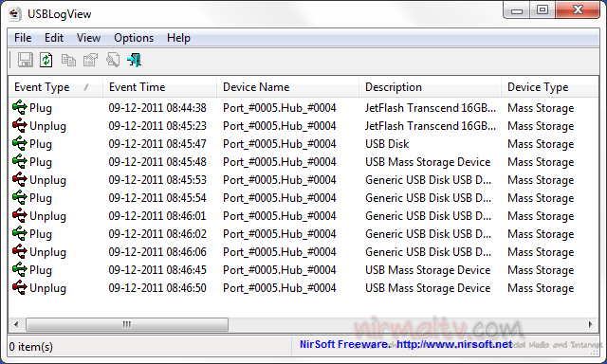Select the Unplug event at 08:46:50

(303, 288)
